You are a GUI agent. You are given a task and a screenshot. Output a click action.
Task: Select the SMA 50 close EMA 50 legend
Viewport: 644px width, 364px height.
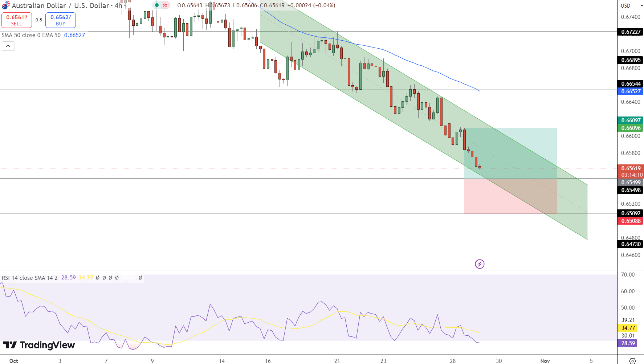coord(31,35)
